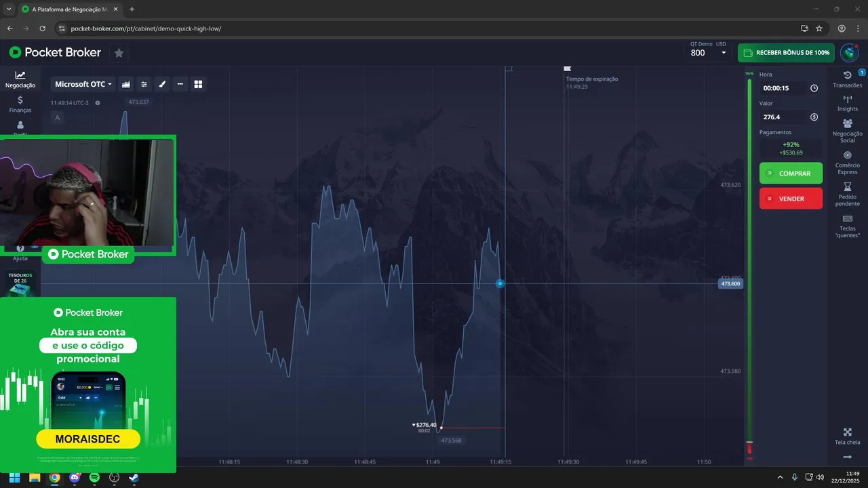This screenshot has width=868, height=488.
Task: Click the browser address bar URL
Action: [146, 28]
